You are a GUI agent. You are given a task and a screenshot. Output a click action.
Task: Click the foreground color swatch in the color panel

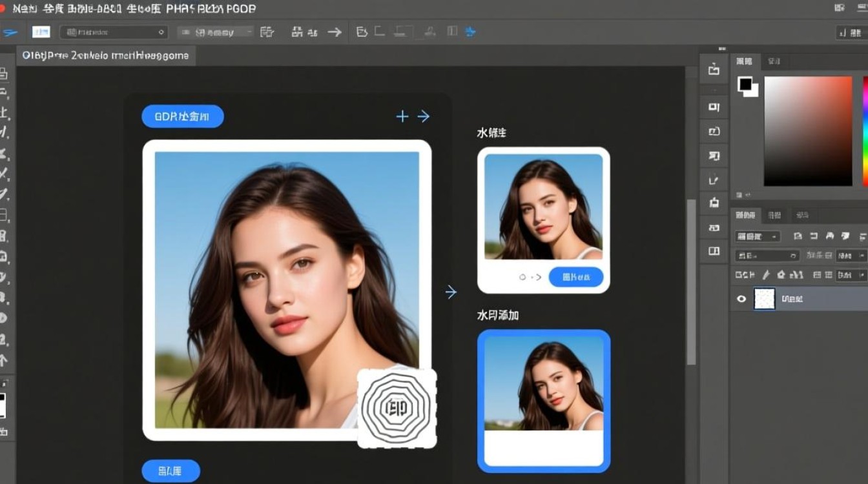[x=744, y=85]
